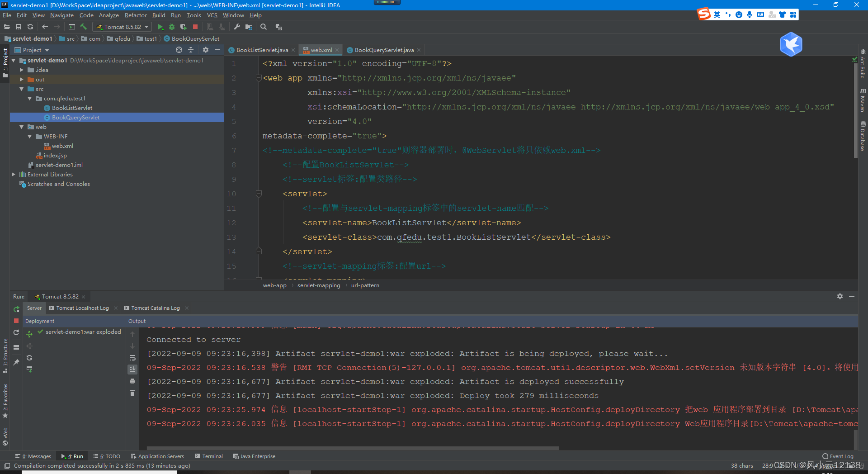Screen dimensions: 868x474
Task: Collapse the WEB-INF folder in project tree
Action: [x=28, y=136]
